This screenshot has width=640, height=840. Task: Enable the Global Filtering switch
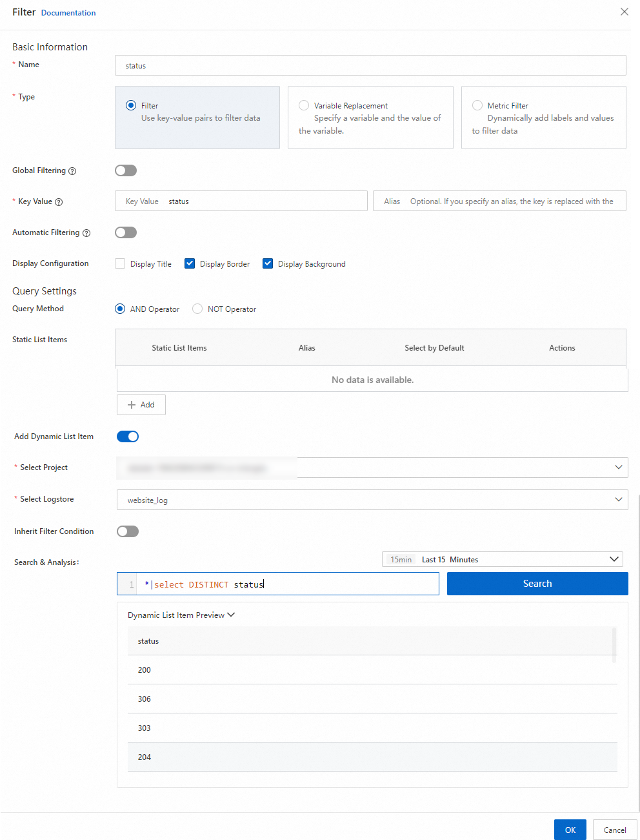pyautogui.click(x=126, y=170)
